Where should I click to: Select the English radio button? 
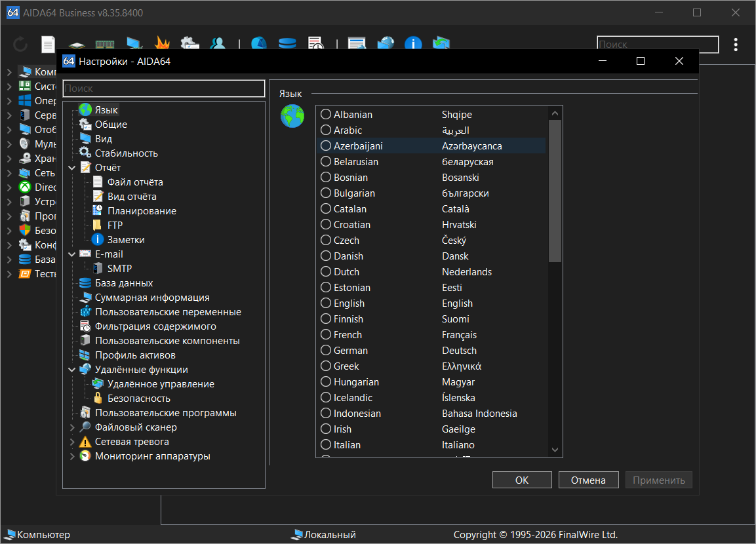click(326, 303)
